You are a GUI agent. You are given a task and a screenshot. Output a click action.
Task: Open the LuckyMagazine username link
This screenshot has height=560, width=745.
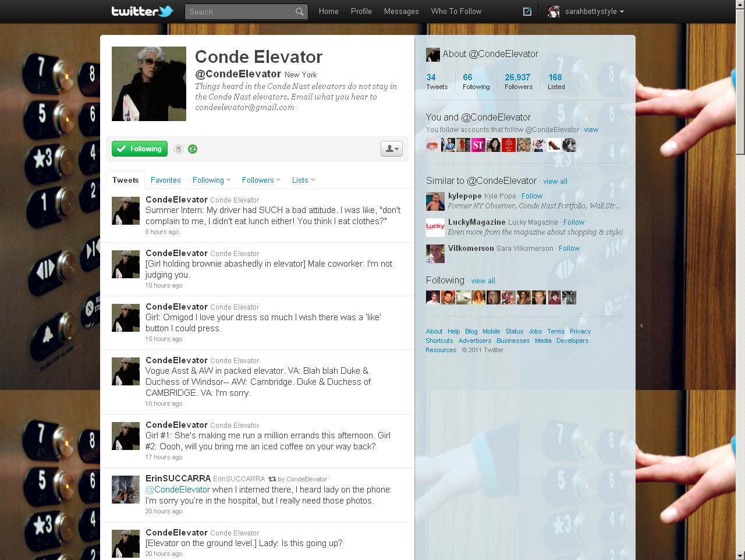pyautogui.click(x=477, y=222)
